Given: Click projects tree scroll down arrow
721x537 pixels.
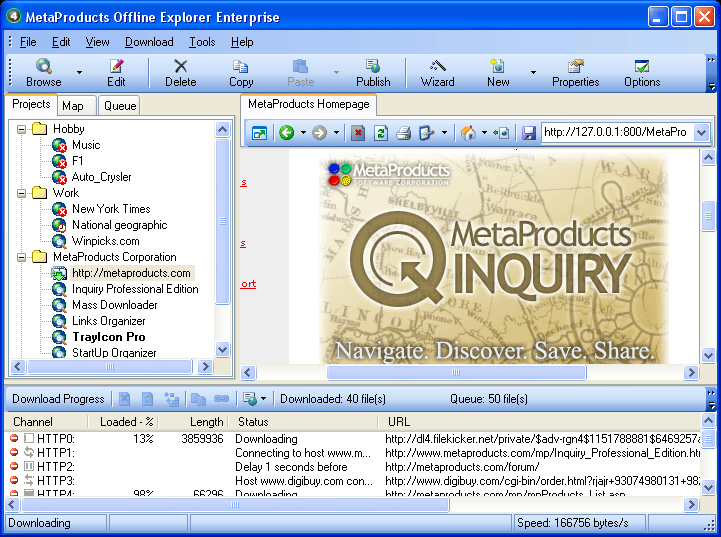Looking at the screenshot, I should [x=223, y=349].
